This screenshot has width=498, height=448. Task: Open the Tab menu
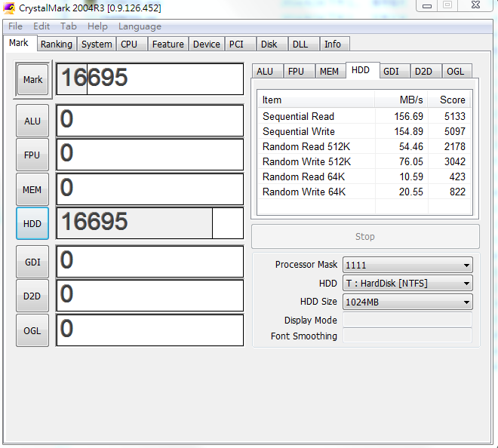click(x=68, y=26)
